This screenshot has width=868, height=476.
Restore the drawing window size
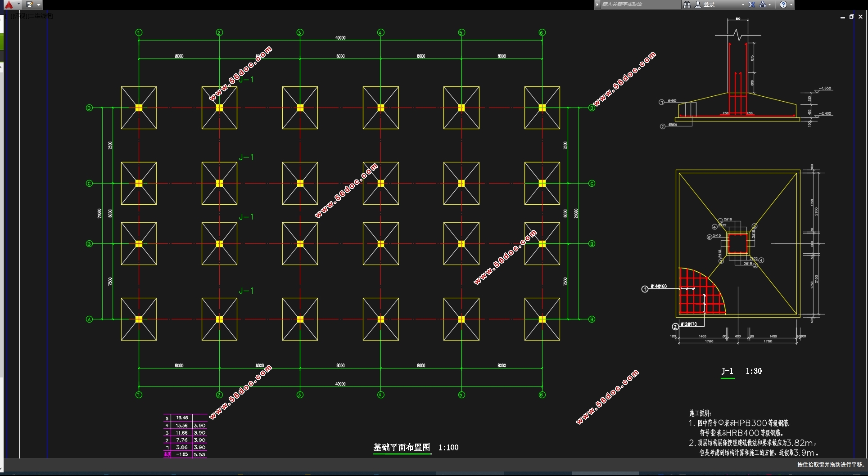coord(851,17)
